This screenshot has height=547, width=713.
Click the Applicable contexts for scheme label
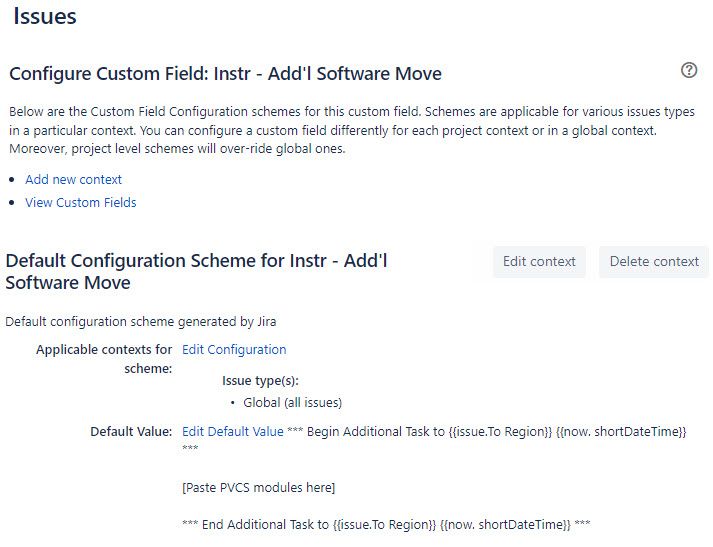tap(104, 358)
